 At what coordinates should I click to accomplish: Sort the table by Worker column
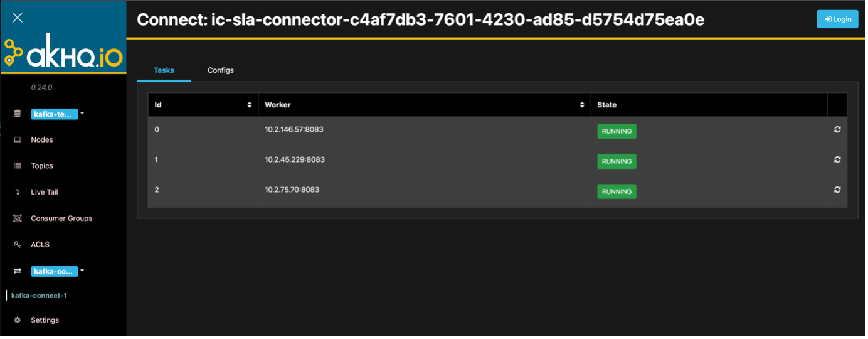click(425, 105)
